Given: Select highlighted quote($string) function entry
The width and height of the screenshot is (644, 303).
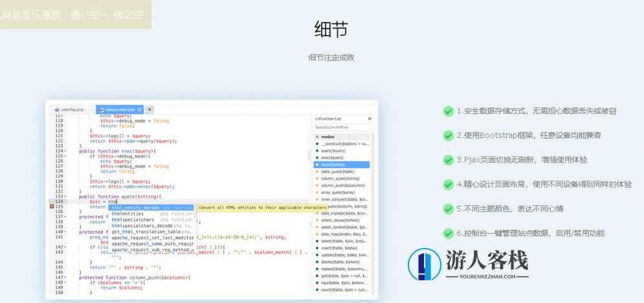Looking at the screenshot, I should [x=342, y=164].
